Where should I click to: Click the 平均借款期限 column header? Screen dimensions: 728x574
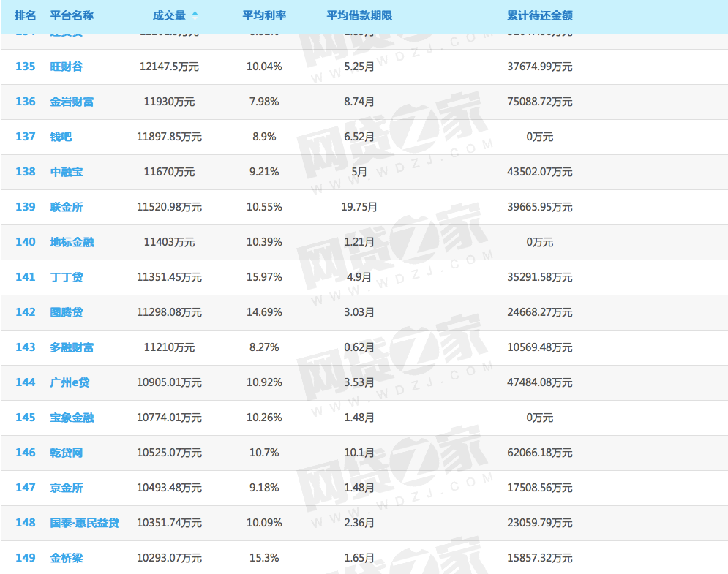[x=359, y=15]
